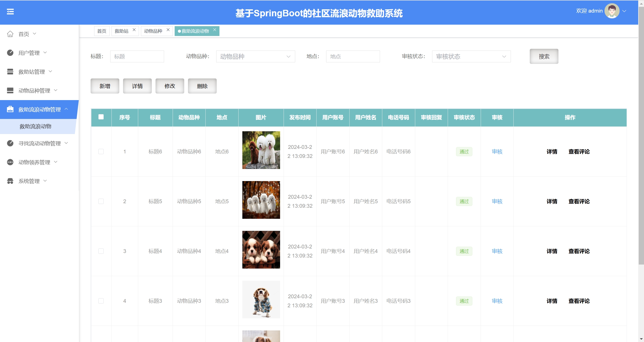Click the 用户管理 sidebar icon
Screen dimensions: 644x342
pyautogui.click(x=10, y=53)
